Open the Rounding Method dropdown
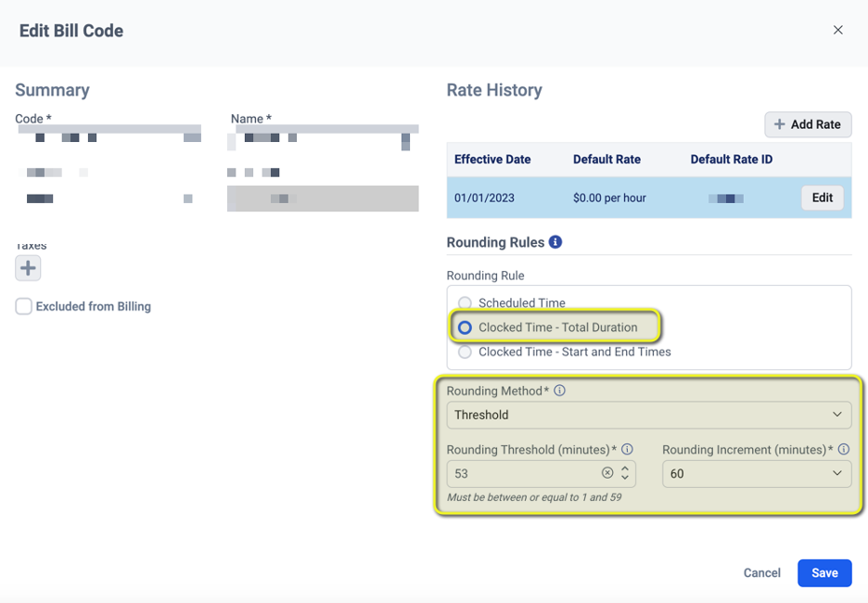The height and width of the screenshot is (603, 868). click(648, 415)
